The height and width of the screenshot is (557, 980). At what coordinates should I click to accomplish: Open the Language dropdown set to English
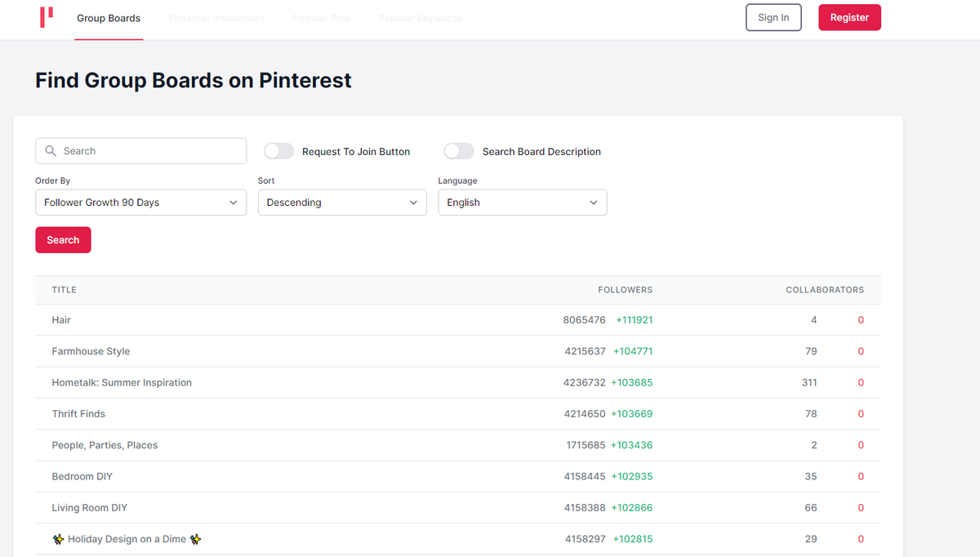tap(522, 202)
